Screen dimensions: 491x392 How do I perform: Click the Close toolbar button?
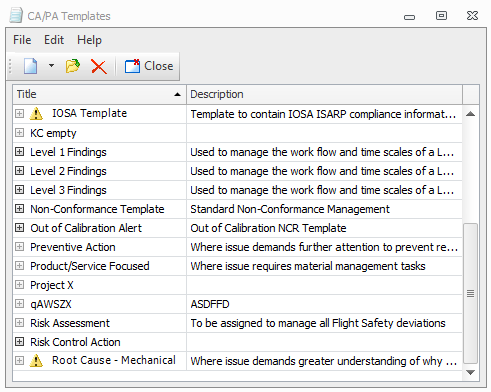coord(149,66)
